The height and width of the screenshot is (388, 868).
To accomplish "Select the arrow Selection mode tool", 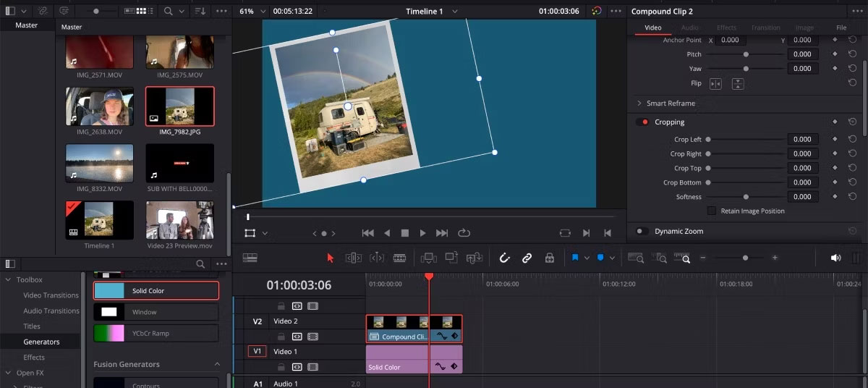I will point(331,258).
